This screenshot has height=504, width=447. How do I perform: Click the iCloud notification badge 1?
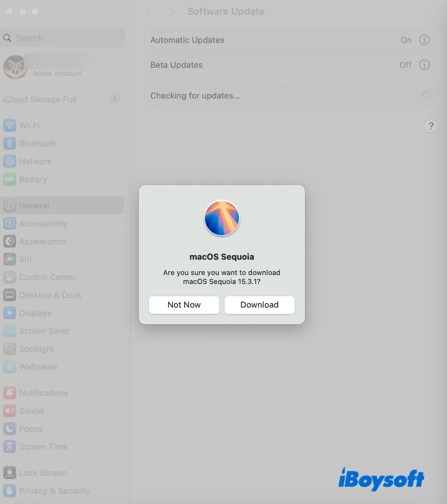click(x=114, y=100)
